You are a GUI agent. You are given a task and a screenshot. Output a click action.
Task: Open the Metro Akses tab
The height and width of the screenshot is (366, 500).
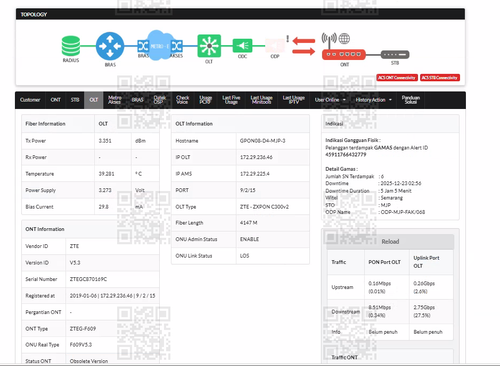point(114,100)
